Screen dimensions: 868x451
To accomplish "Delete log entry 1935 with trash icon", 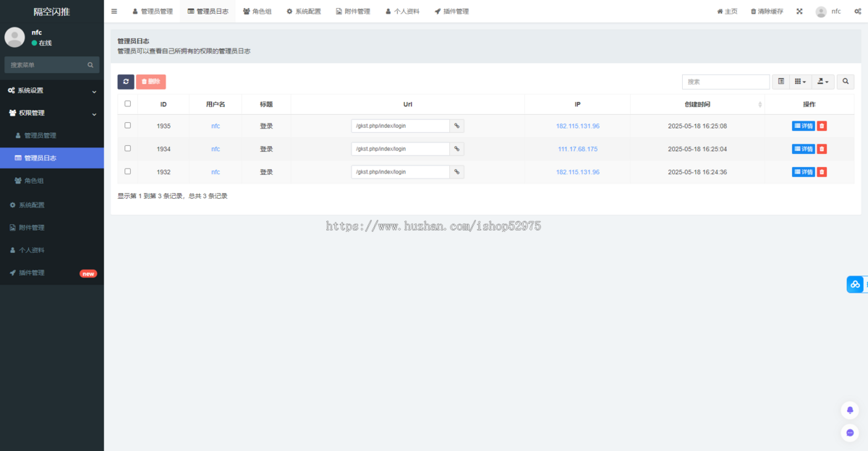I will tap(822, 126).
